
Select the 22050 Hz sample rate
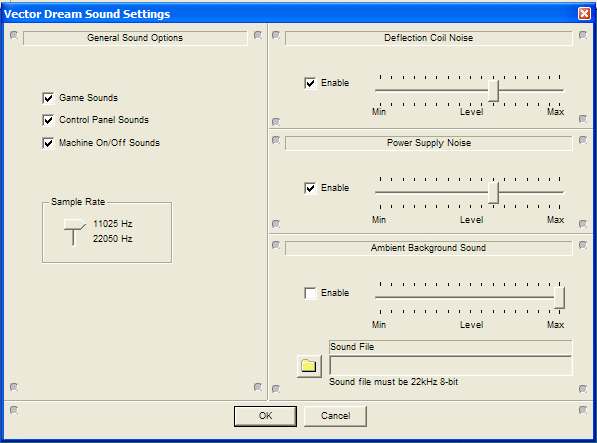click(x=113, y=239)
